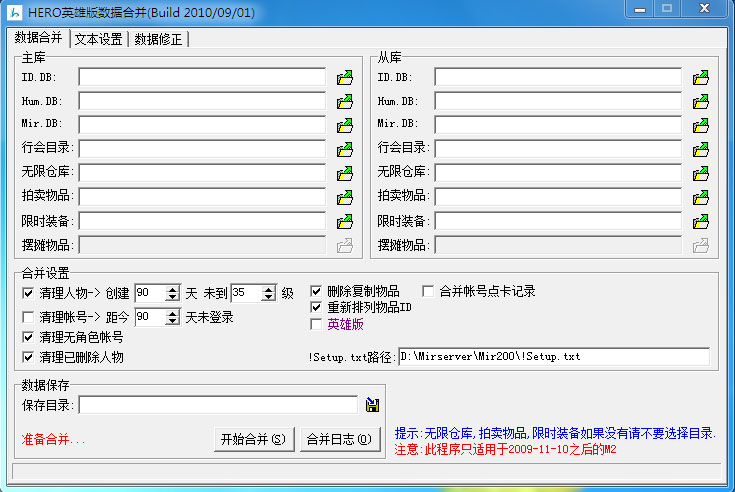The width and height of the screenshot is (735, 492).
Task: Focus main library 无限仓库 input field
Action: (202, 173)
